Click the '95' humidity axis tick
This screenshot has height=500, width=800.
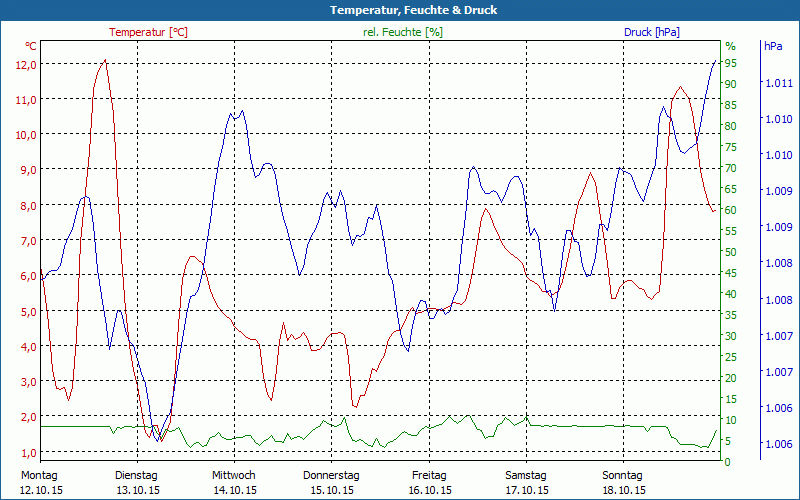pos(731,63)
